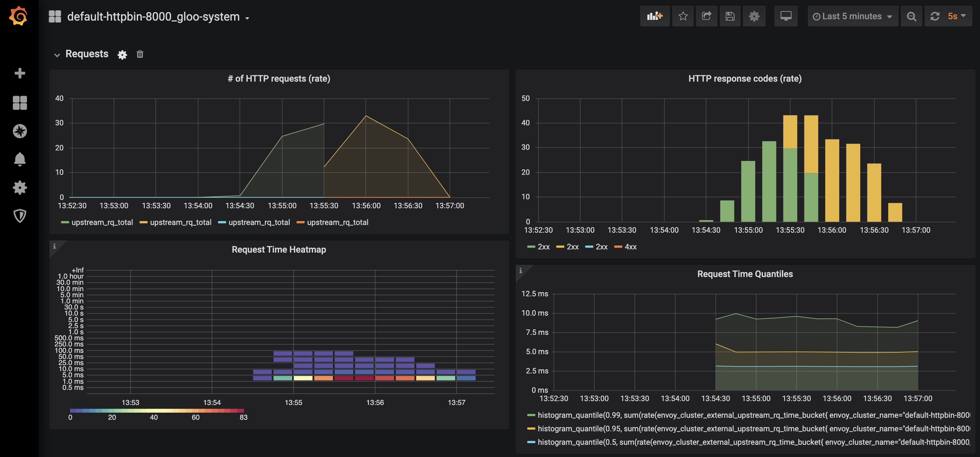Open color picker for orange 4xx swatch

(x=618, y=247)
